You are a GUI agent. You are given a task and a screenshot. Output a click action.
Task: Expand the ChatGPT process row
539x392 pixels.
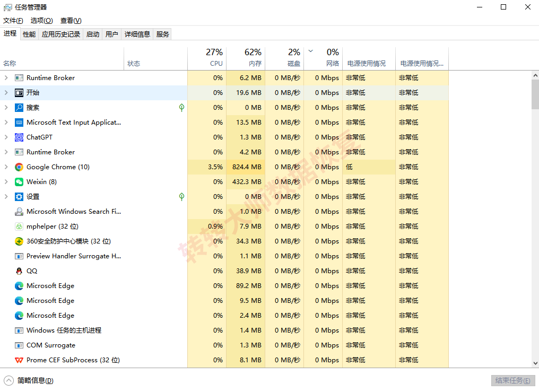click(x=6, y=137)
